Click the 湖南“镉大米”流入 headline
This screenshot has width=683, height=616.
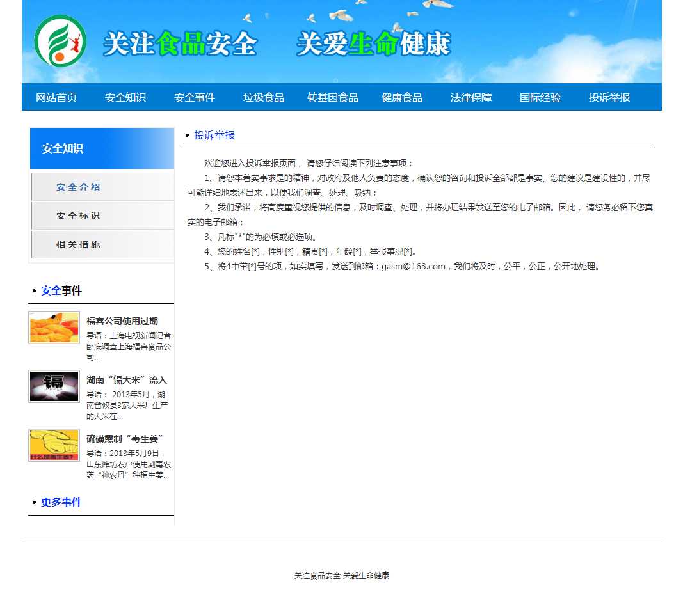[127, 380]
